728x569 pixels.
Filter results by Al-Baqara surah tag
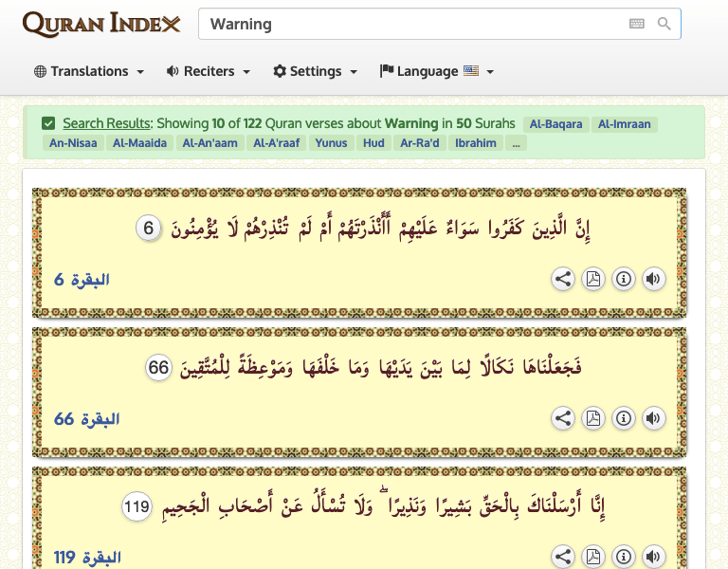point(555,124)
